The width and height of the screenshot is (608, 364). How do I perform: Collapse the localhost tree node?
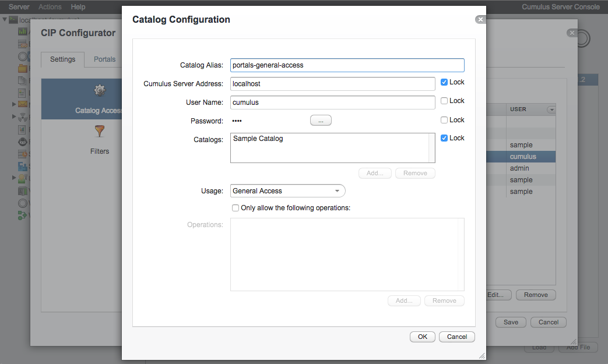tap(5, 19)
